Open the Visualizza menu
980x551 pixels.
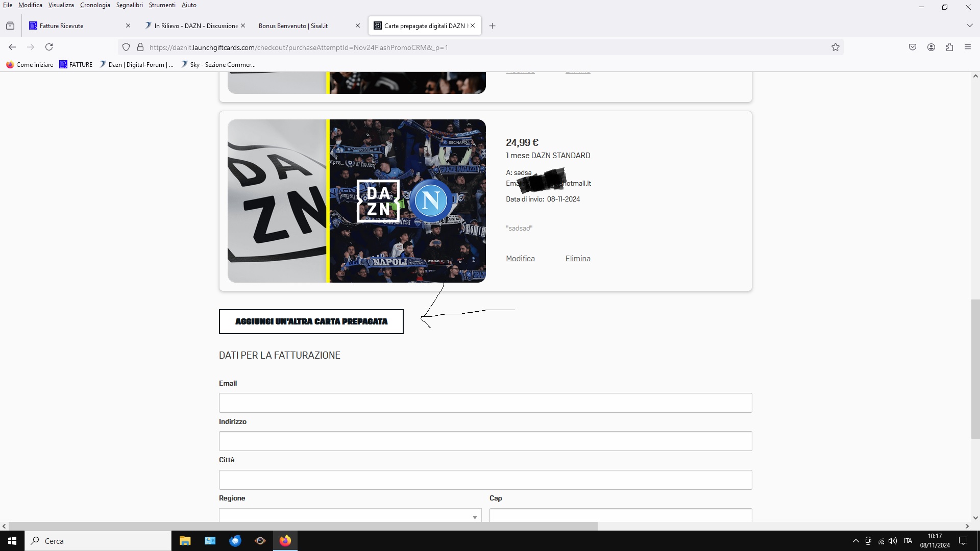61,5
